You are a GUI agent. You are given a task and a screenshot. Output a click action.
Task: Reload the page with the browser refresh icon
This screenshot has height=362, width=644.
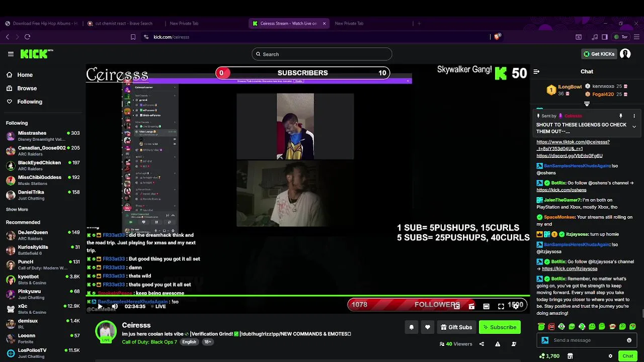click(27, 37)
